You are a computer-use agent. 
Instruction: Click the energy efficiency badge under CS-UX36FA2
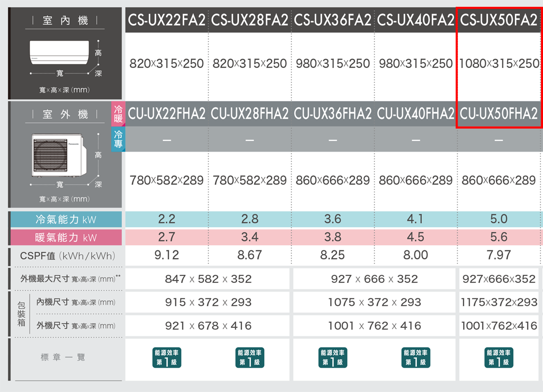333,358
